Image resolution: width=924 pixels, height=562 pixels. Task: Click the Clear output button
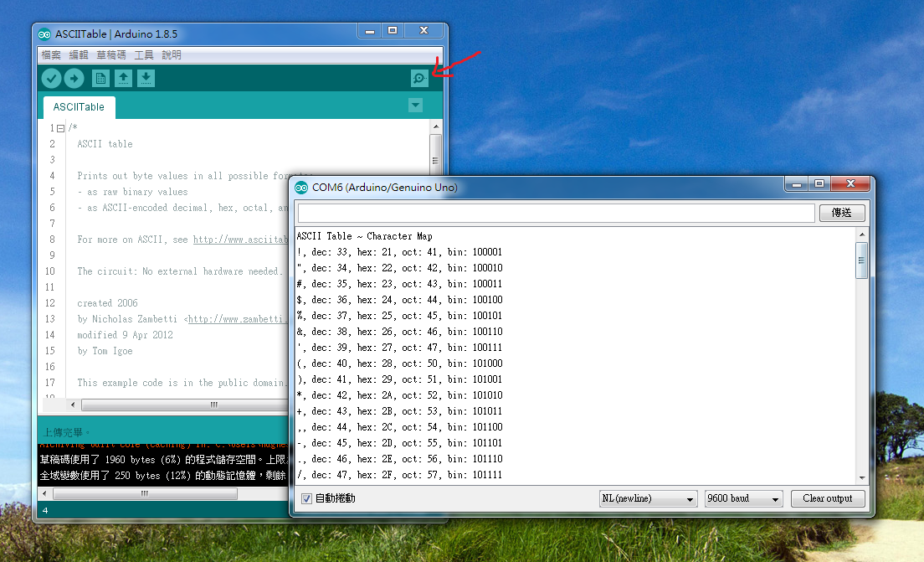click(x=828, y=498)
